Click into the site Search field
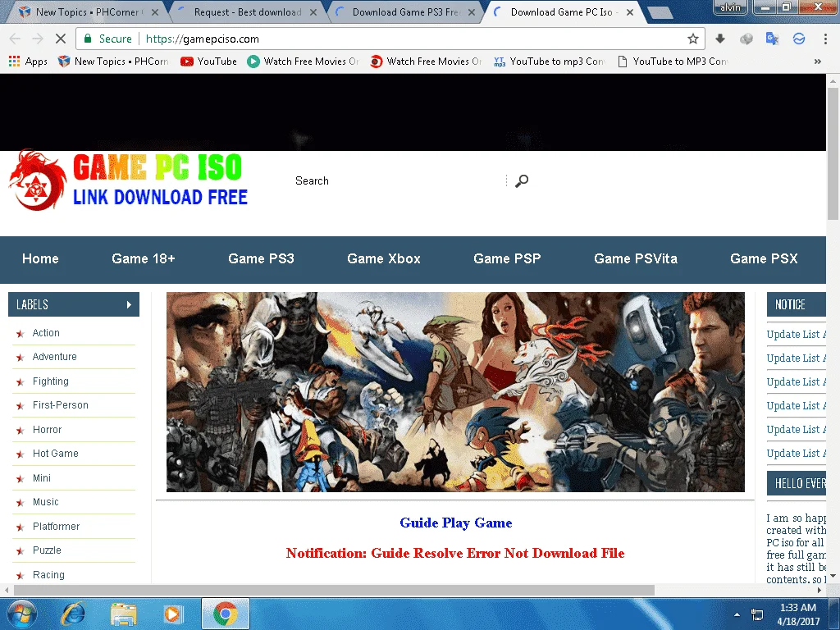840x630 pixels. (398, 180)
